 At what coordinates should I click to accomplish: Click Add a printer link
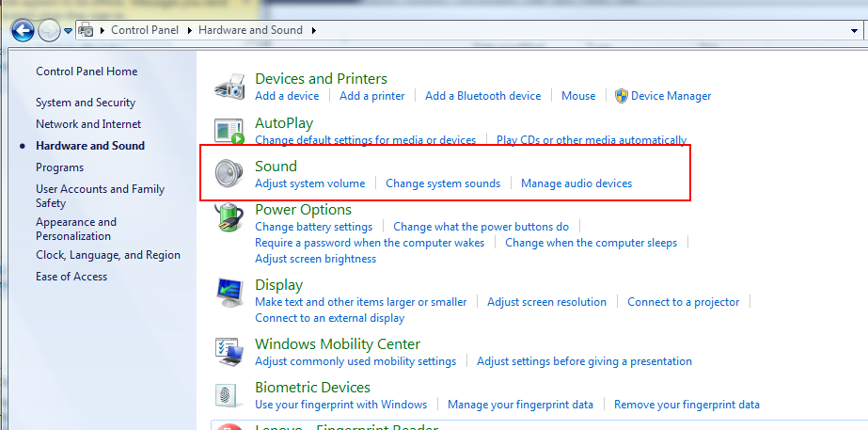372,96
